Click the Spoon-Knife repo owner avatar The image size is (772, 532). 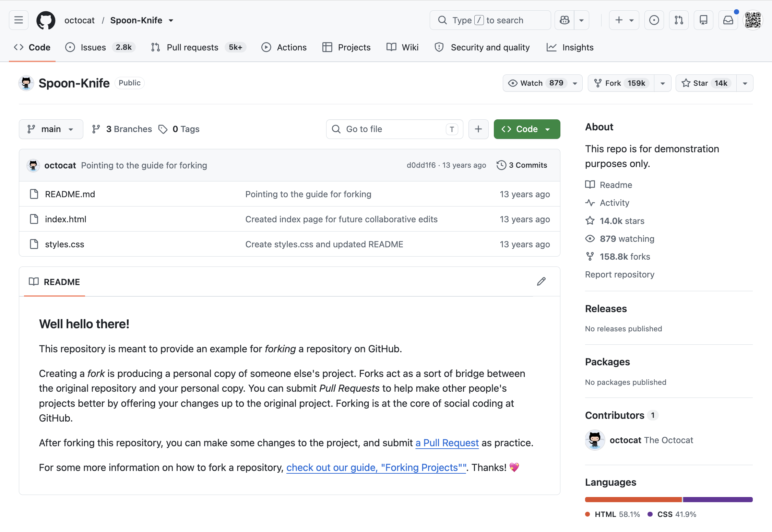[26, 83]
